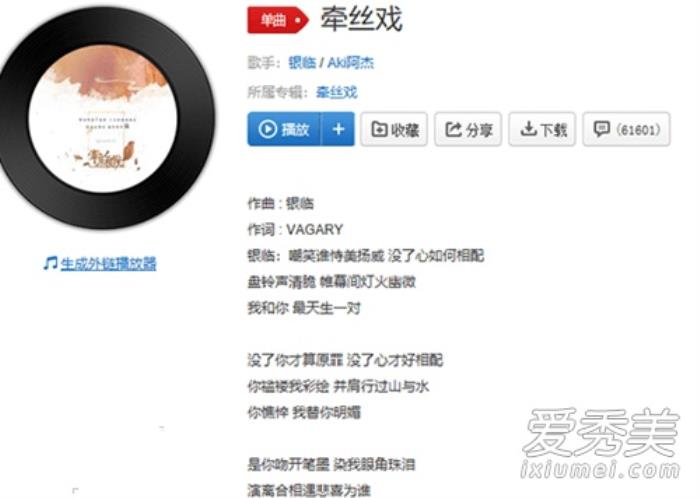Open singer 银临 profile link

click(x=302, y=62)
